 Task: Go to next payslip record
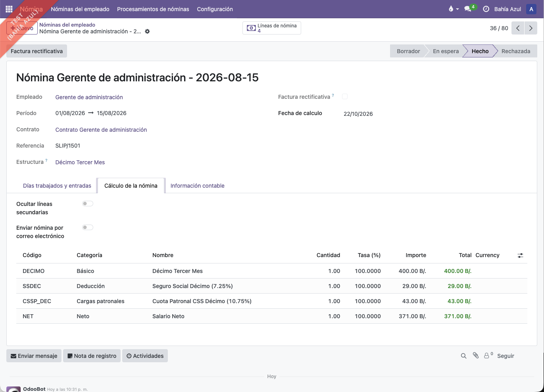pyautogui.click(x=531, y=28)
